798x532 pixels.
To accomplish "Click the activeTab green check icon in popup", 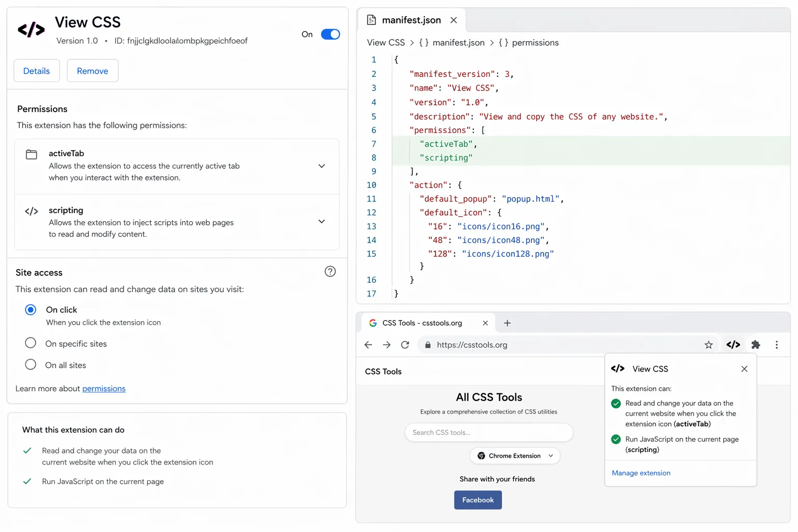I will 616,404.
